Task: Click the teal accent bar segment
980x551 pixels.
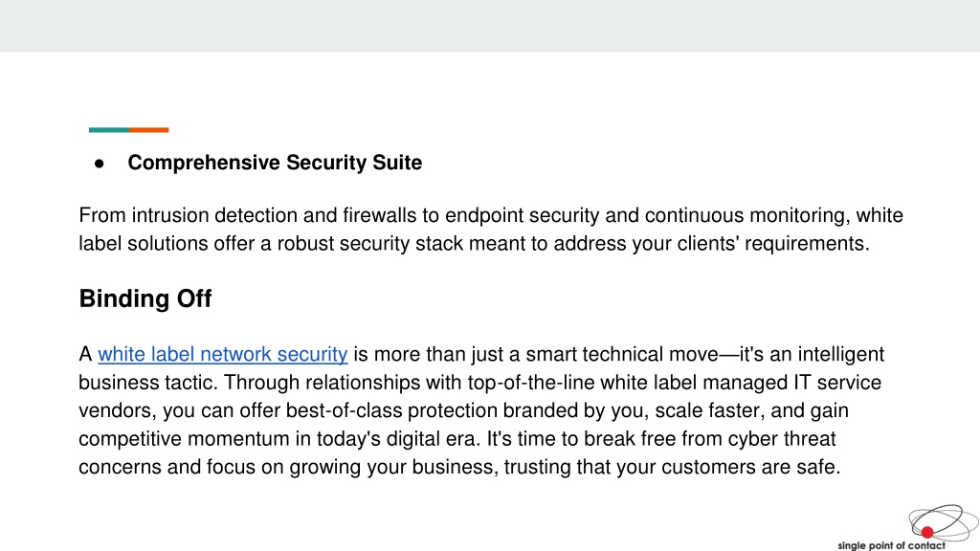Action: coord(109,130)
